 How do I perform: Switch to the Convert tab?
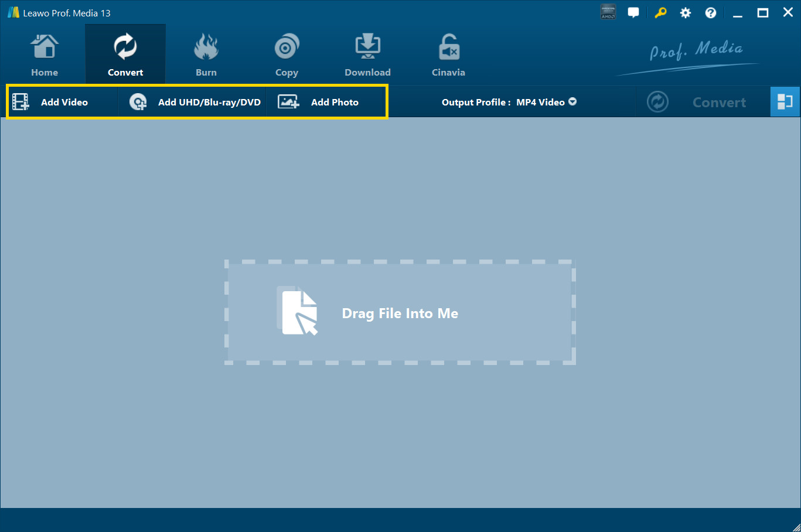click(125, 54)
